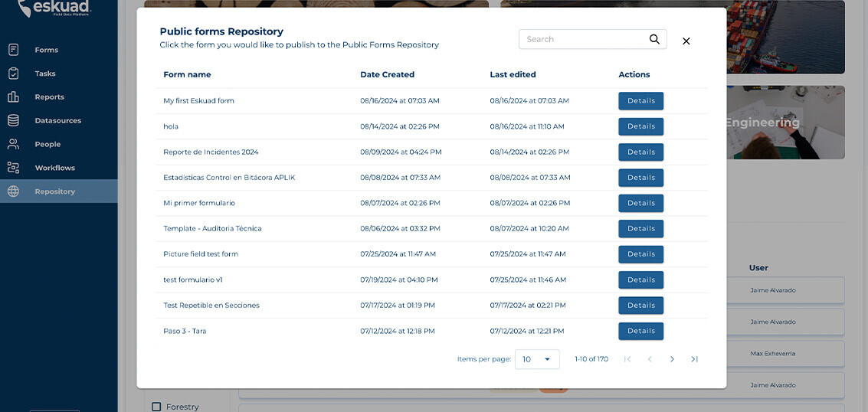This screenshot has height=412, width=868.
Task: Open the Reports menu item
Action: (x=59, y=96)
